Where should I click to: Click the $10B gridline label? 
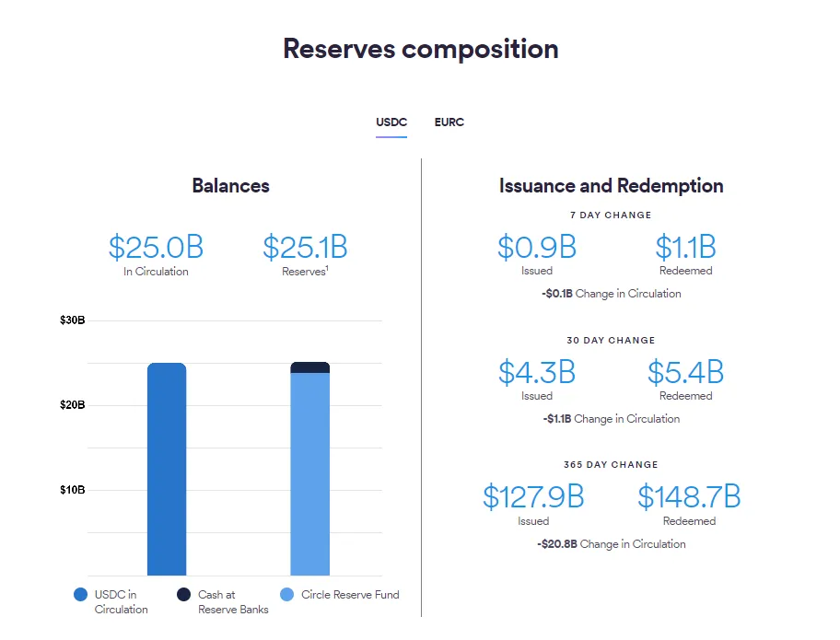72,490
